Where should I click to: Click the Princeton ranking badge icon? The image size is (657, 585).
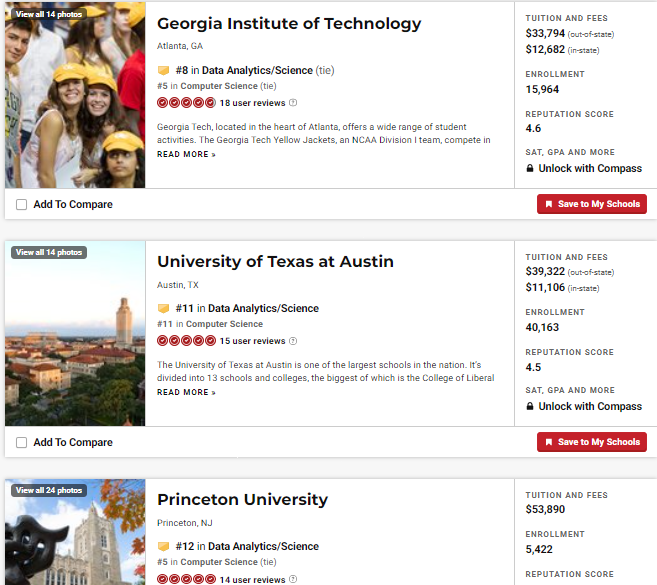[x=163, y=547]
